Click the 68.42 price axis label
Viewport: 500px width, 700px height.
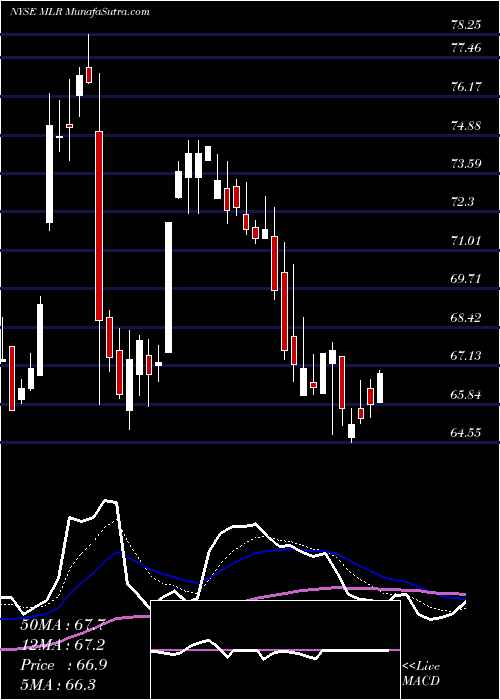(x=466, y=318)
